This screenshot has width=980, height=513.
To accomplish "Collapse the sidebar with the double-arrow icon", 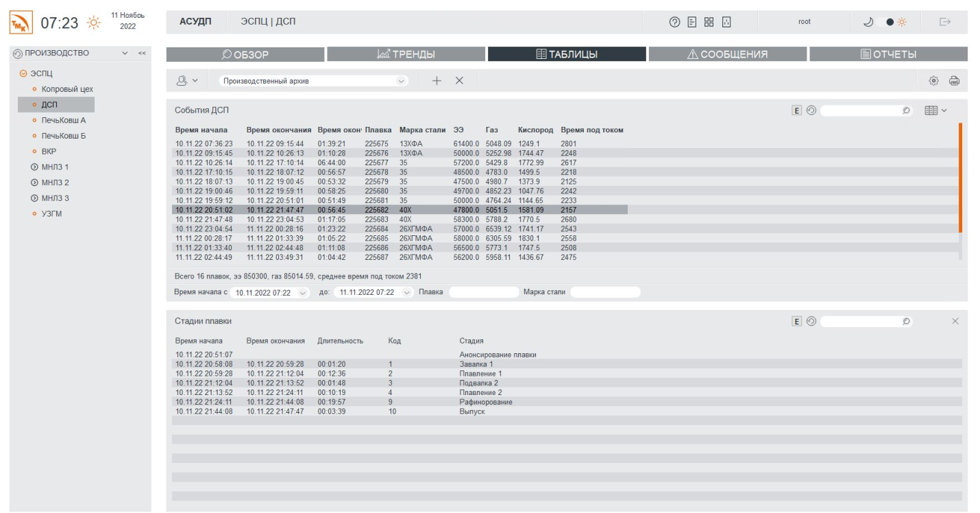I will 142,53.
